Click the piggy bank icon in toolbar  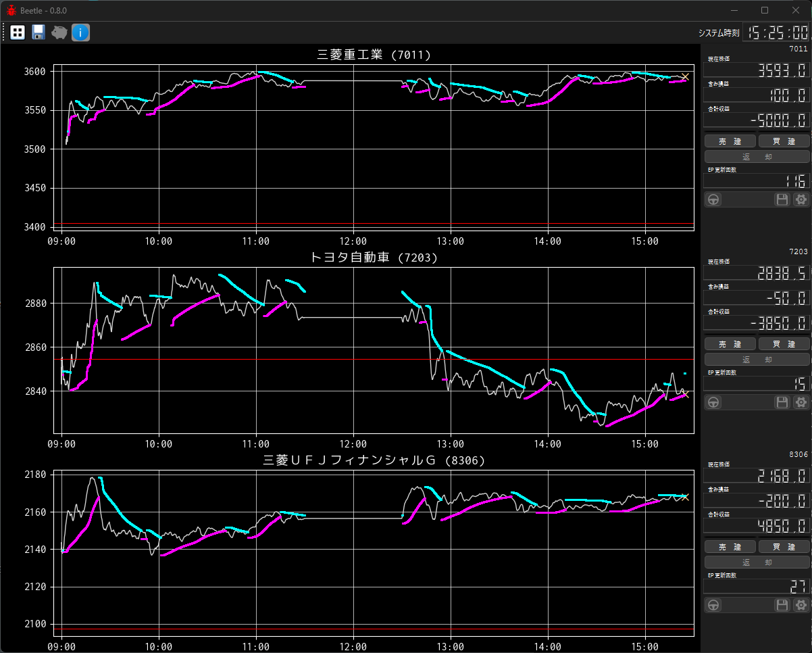pos(59,32)
